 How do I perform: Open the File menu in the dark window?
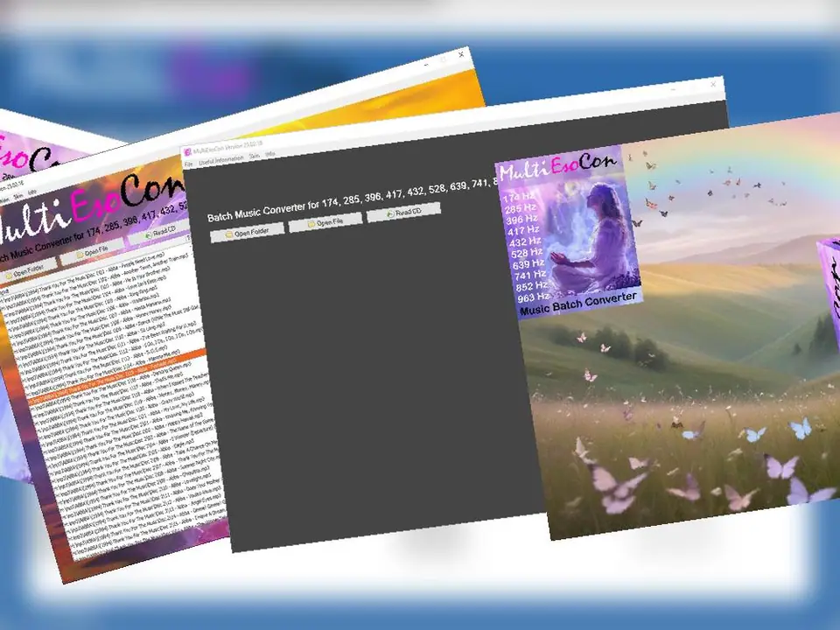point(186,164)
